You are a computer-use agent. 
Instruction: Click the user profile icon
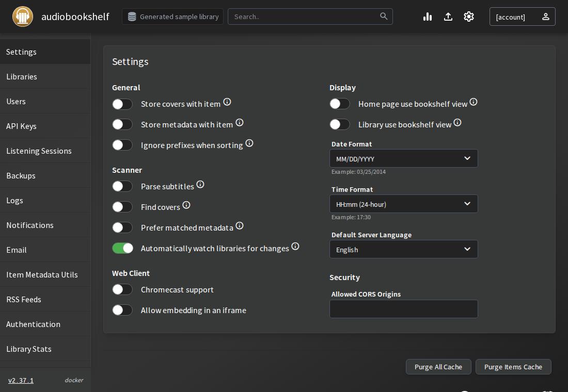coord(546,17)
